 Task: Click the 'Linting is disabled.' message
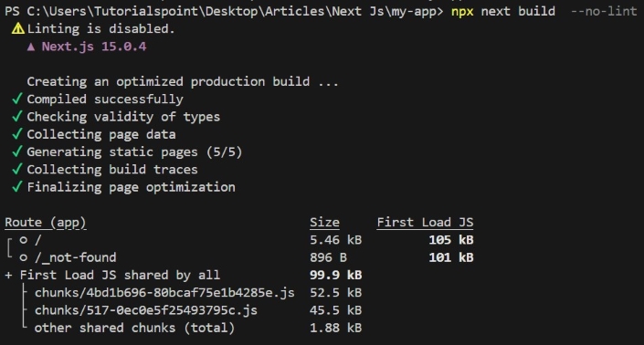(101, 28)
